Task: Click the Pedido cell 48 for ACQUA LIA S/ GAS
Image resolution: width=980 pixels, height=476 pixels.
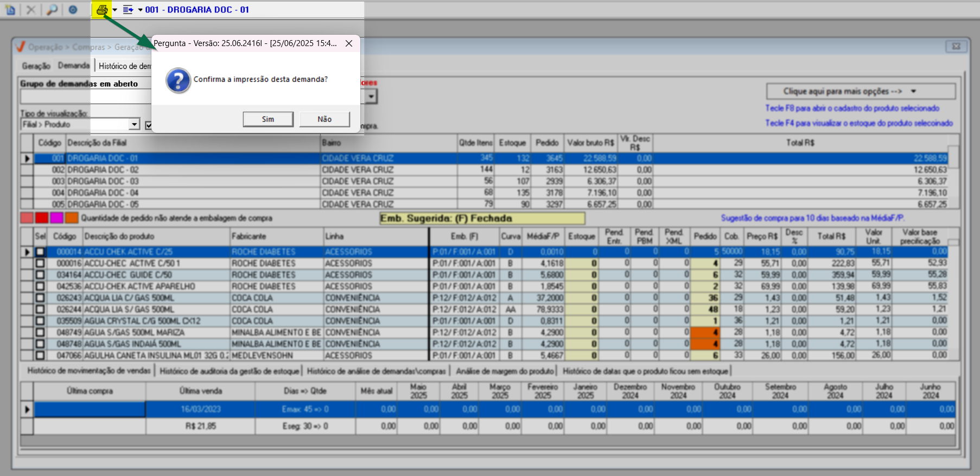Action: 705,310
